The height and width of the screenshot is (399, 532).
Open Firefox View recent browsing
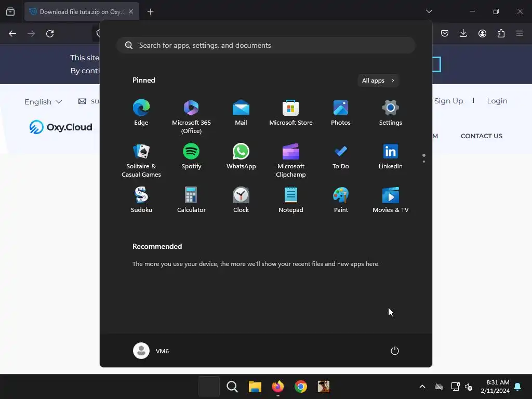(x=10, y=12)
